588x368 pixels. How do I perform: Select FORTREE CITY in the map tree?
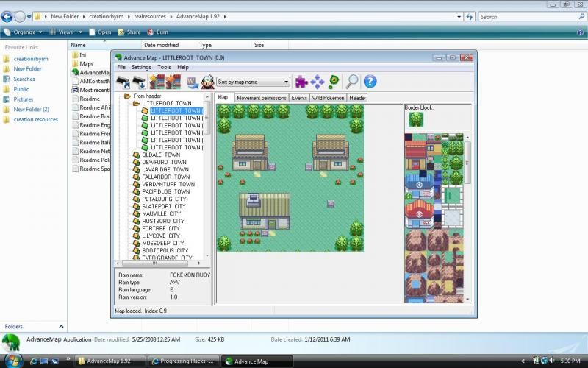point(161,228)
